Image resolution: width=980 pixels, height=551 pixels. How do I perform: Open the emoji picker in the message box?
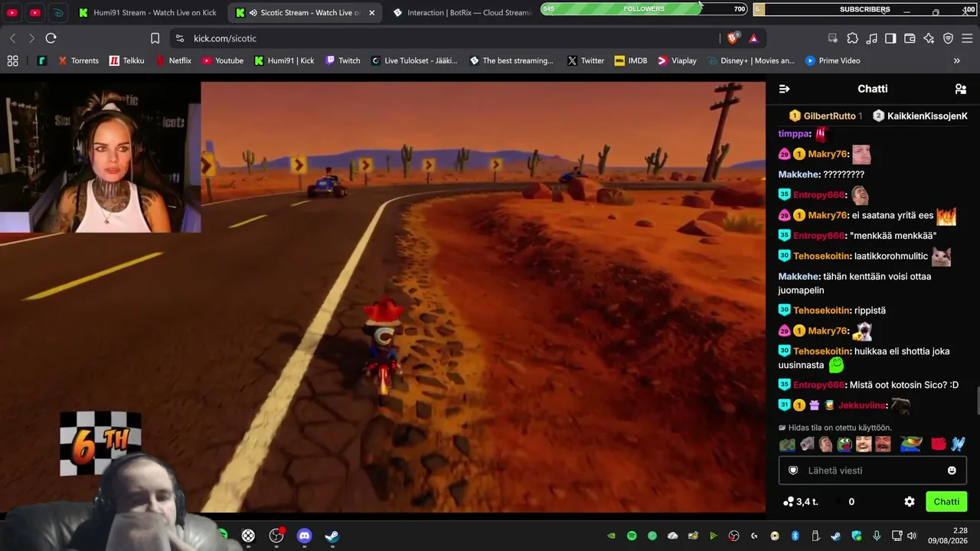coord(952,471)
